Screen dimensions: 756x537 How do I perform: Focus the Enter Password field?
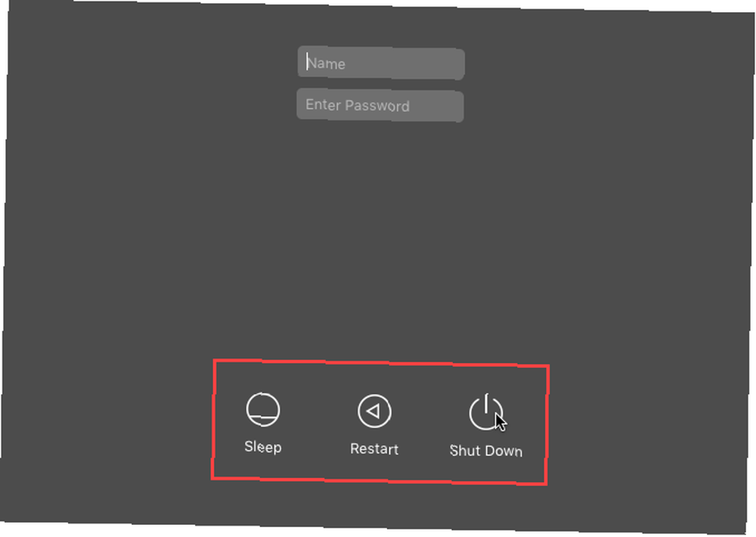(x=380, y=105)
